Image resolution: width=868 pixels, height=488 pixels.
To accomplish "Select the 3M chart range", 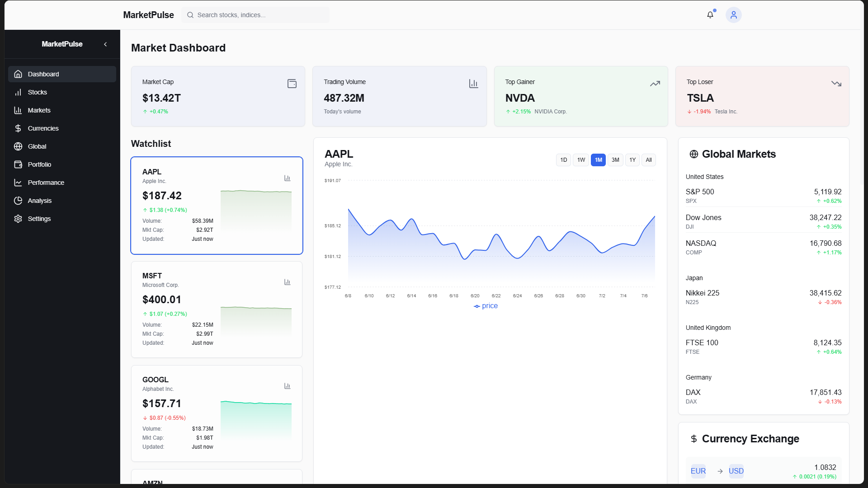I will (615, 160).
